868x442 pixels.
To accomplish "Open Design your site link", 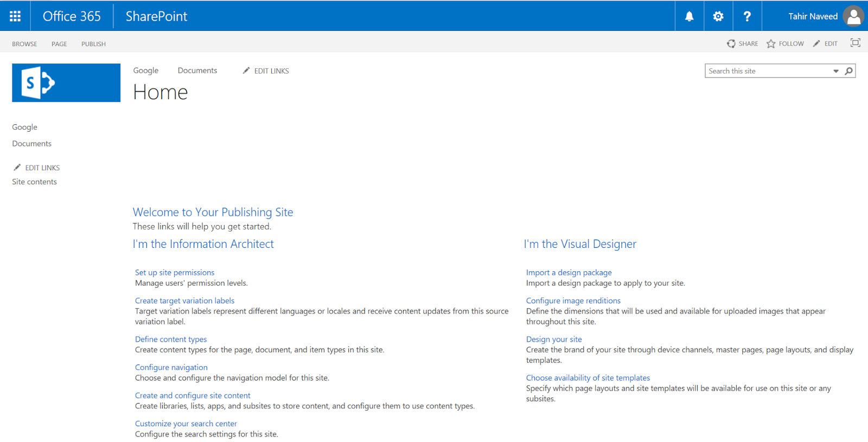I will point(554,339).
